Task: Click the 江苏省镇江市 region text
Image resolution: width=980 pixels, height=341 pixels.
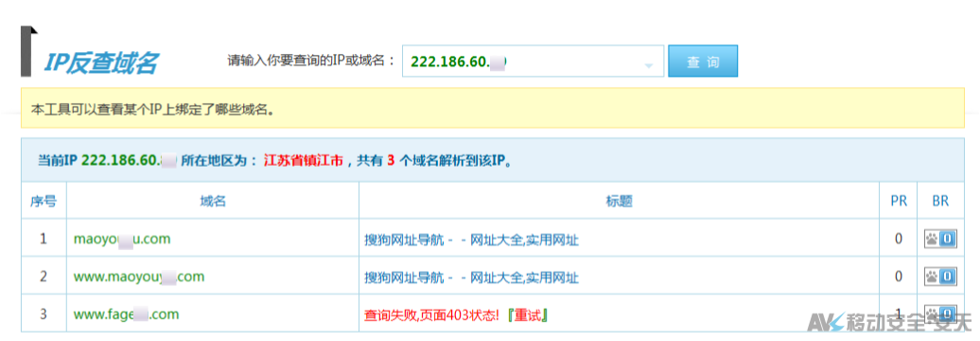Action: (x=304, y=160)
